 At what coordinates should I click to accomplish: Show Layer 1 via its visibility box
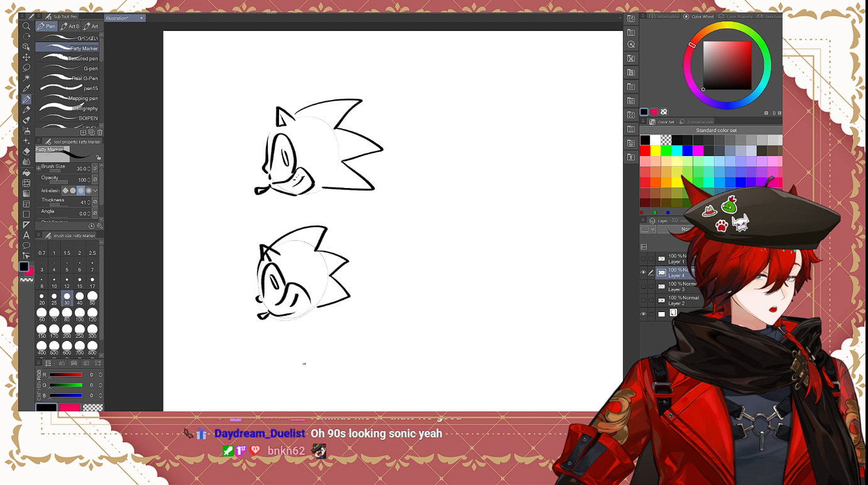point(643,259)
